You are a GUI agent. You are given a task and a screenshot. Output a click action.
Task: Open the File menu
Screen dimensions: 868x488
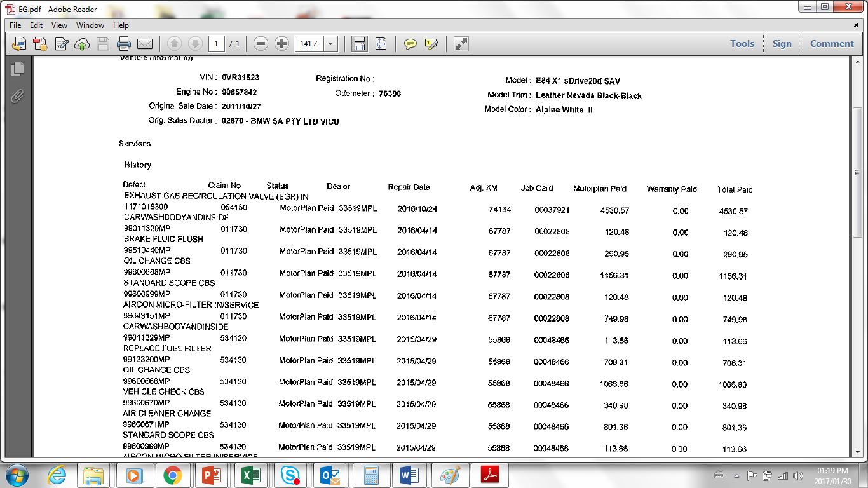pos(15,25)
